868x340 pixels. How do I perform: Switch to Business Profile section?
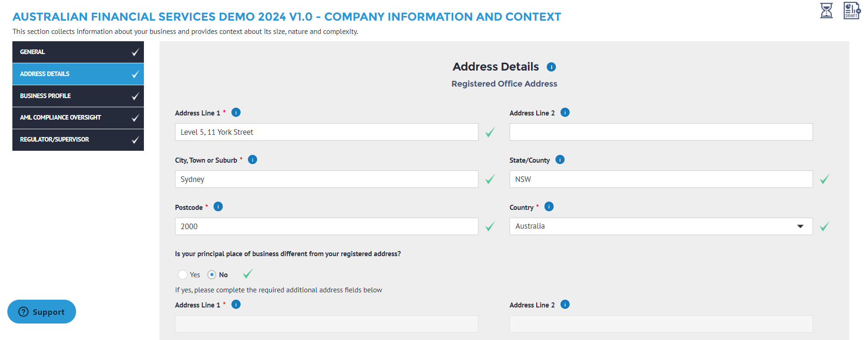pos(78,96)
